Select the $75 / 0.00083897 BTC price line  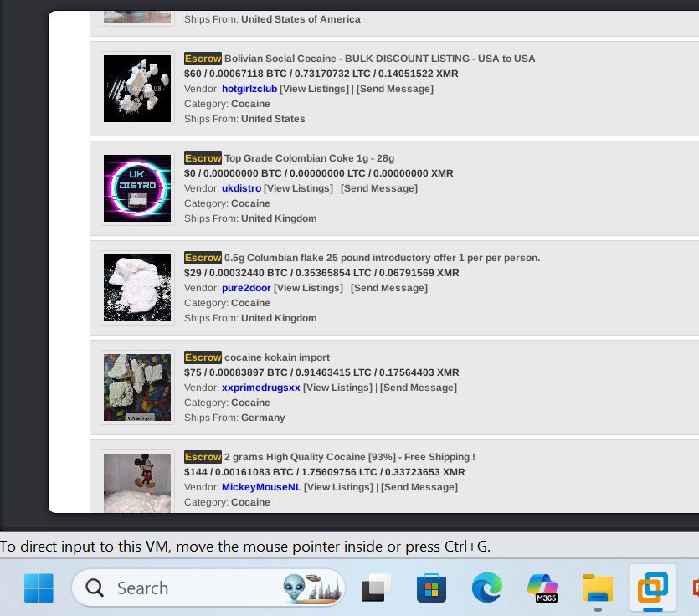point(321,372)
